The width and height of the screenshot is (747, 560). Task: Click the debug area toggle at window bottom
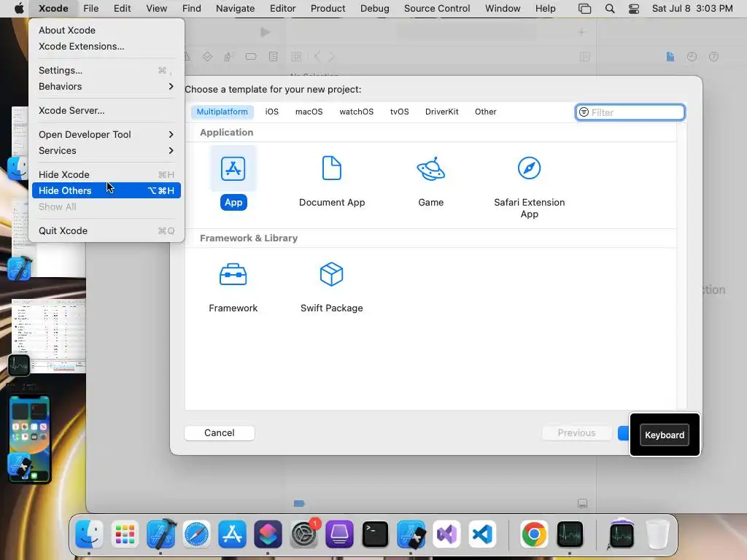click(x=582, y=503)
